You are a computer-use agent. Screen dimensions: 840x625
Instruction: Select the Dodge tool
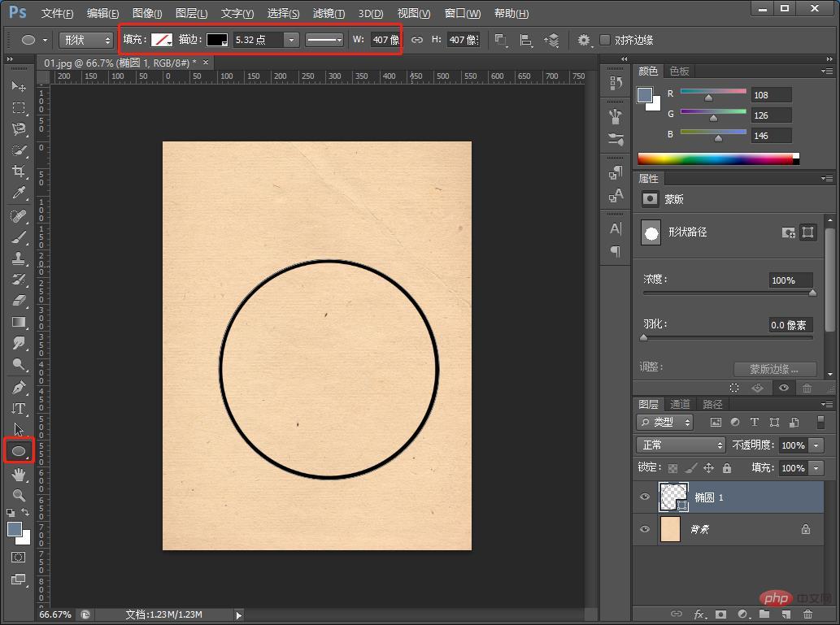19,364
